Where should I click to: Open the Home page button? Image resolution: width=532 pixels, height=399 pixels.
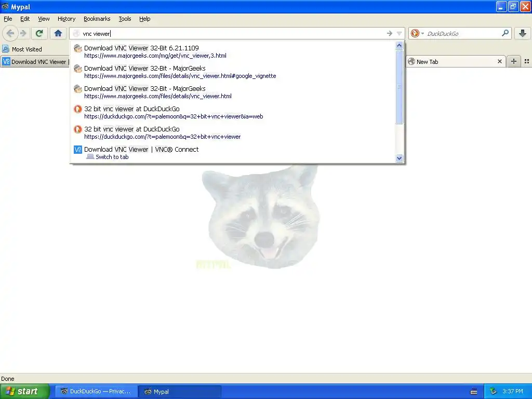tap(58, 33)
